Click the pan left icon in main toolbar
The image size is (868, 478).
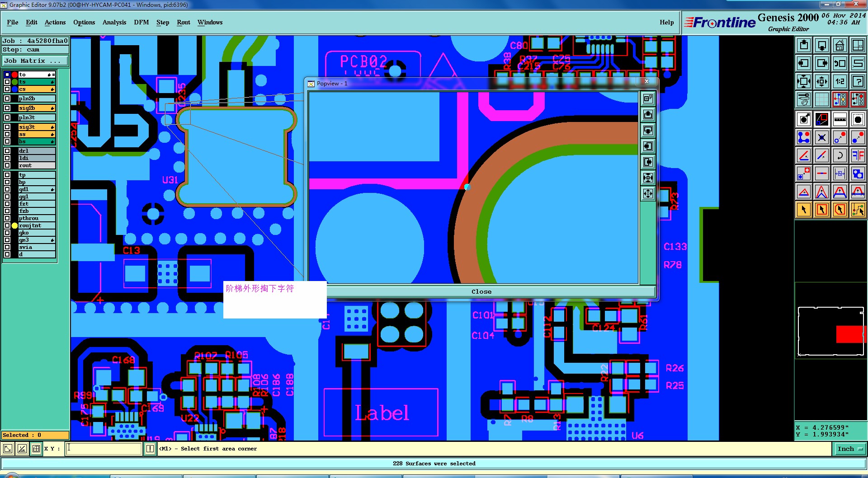pyautogui.click(x=804, y=63)
